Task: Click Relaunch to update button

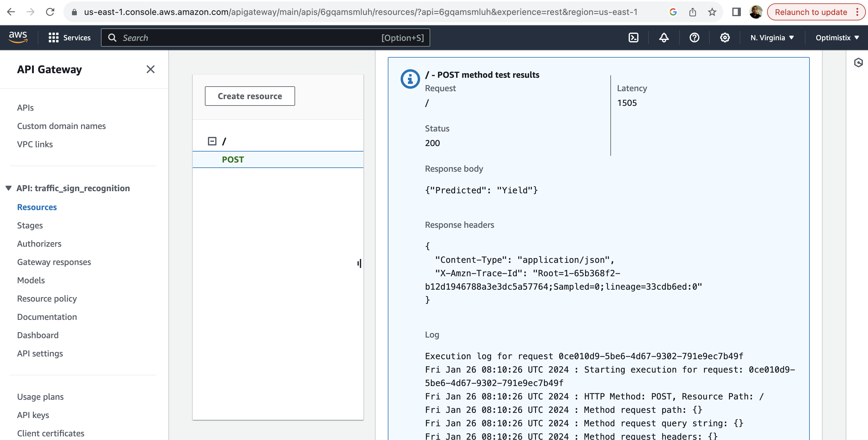Action: pyautogui.click(x=811, y=12)
